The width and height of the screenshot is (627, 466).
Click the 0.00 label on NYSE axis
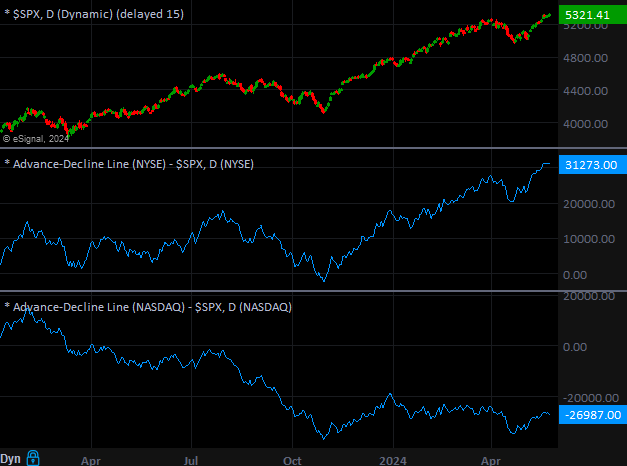pyautogui.click(x=575, y=275)
